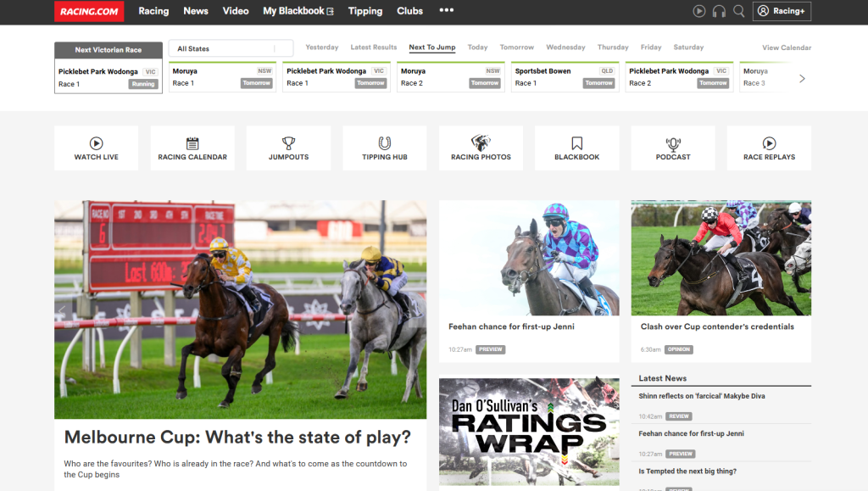This screenshot has height=491, width=868.
Task: Open the Racing Calendar icon tile
Action: 192,148
